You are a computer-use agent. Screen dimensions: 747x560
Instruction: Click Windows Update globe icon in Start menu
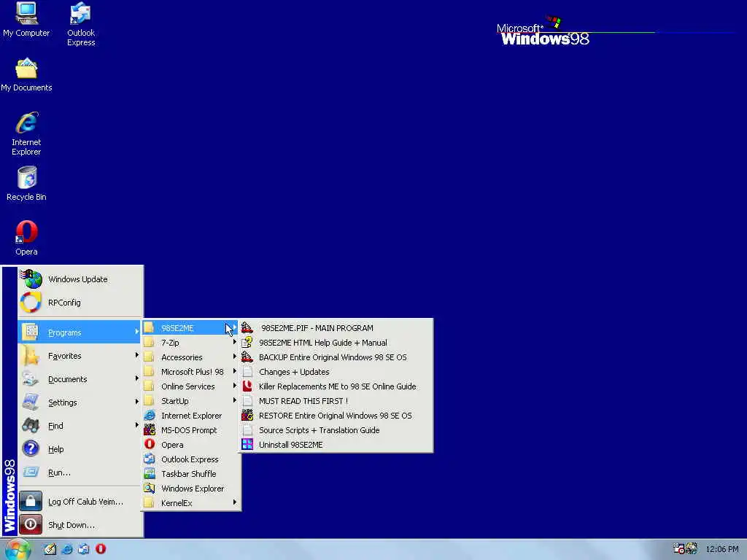pos(31,279)
